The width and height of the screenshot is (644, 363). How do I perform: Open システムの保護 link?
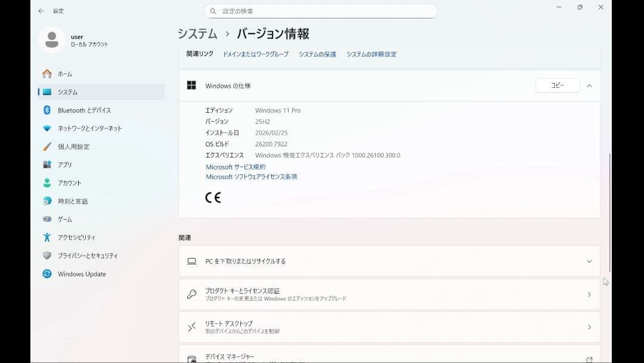317,54
